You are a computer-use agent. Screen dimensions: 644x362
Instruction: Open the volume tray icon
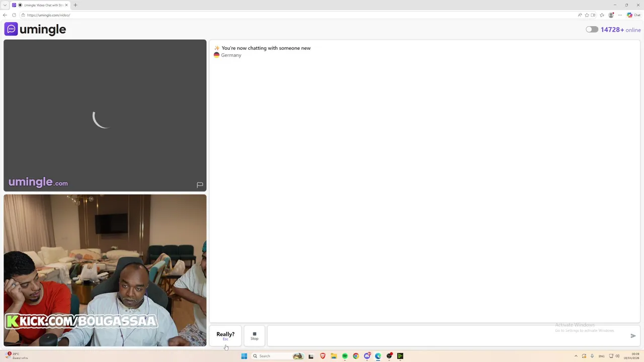click(x=617, y=356)
